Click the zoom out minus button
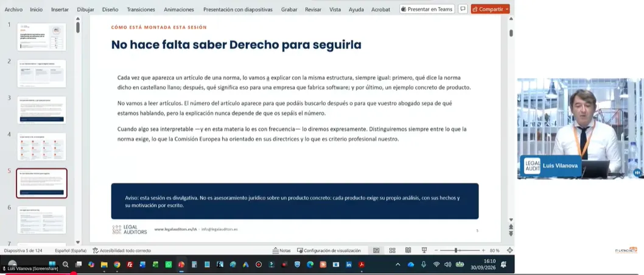 436,250
